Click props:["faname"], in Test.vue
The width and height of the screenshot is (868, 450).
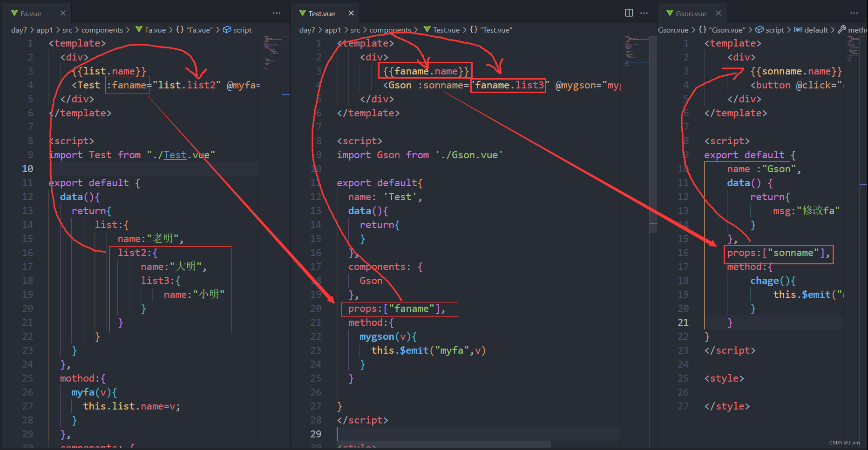pyautogui.click(x=397, y=309)
